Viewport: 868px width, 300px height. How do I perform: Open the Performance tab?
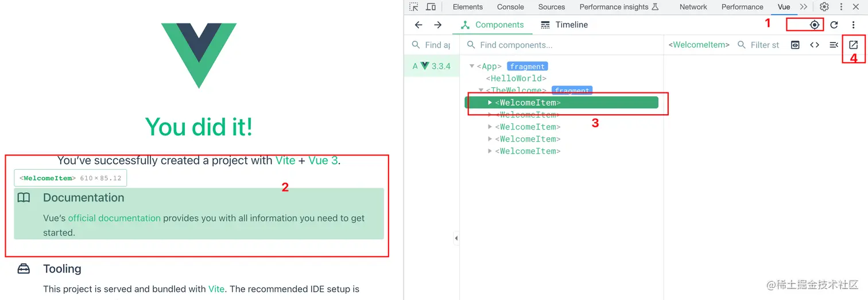tap(742, 7)
